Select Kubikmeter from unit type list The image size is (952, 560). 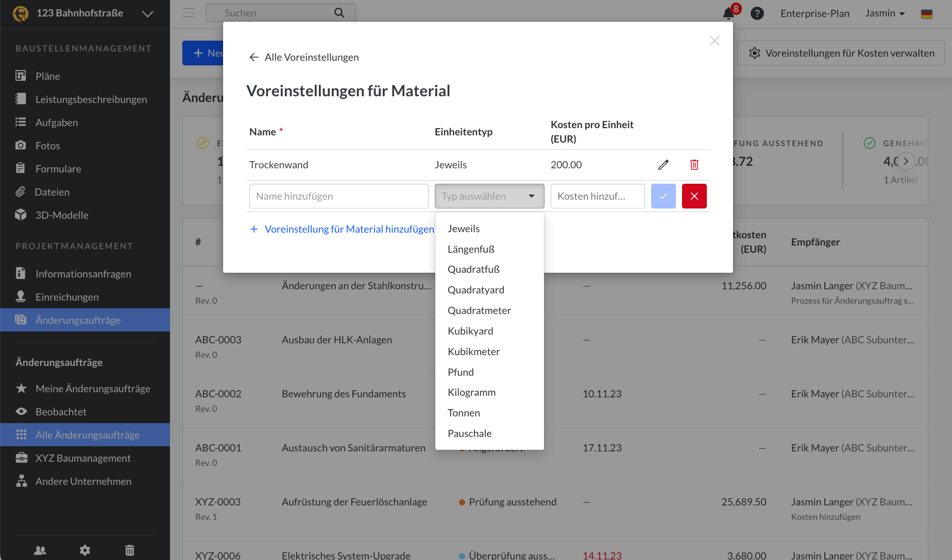(489, 352)
